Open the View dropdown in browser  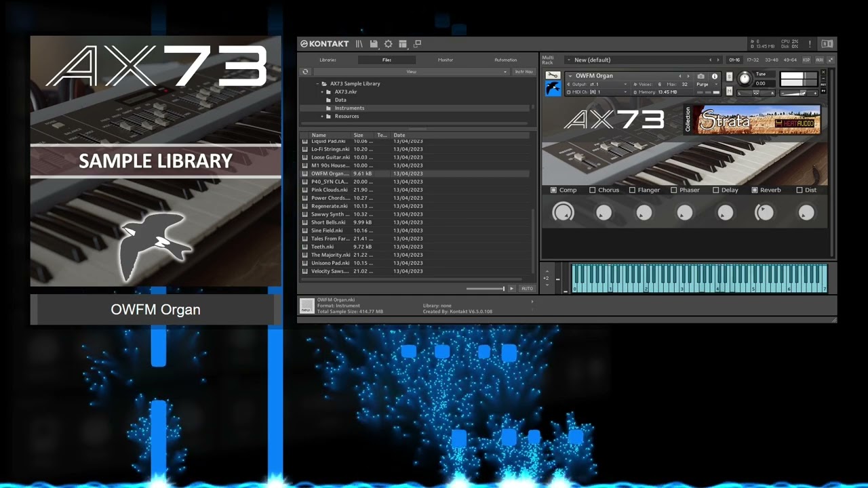(412, 71)
